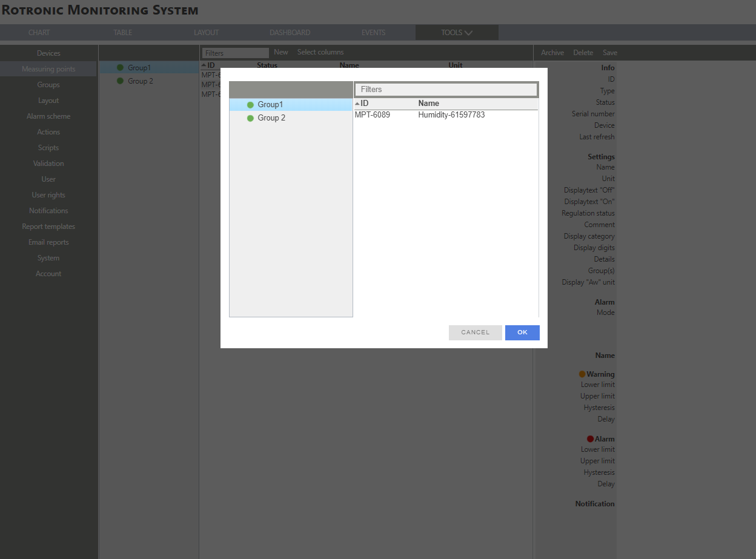
Task: Click the sort arrow on dialog ID column
Action: (357, 104)
